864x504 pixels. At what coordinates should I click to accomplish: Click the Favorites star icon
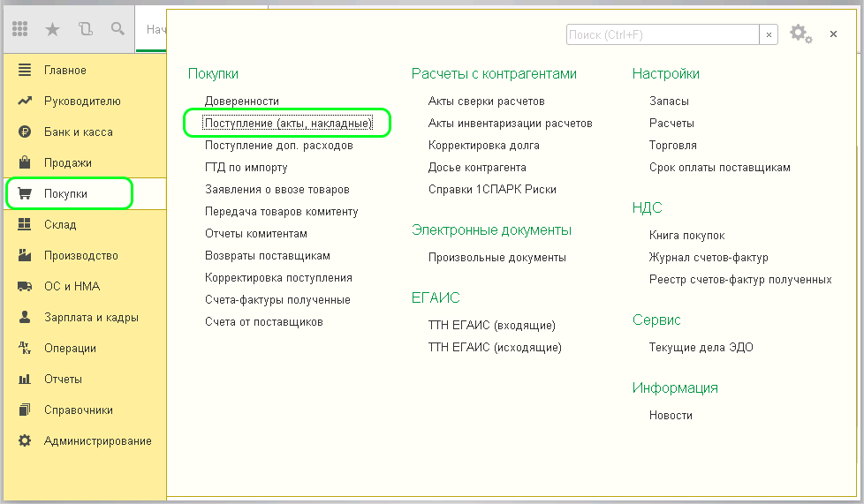(52, 29)
